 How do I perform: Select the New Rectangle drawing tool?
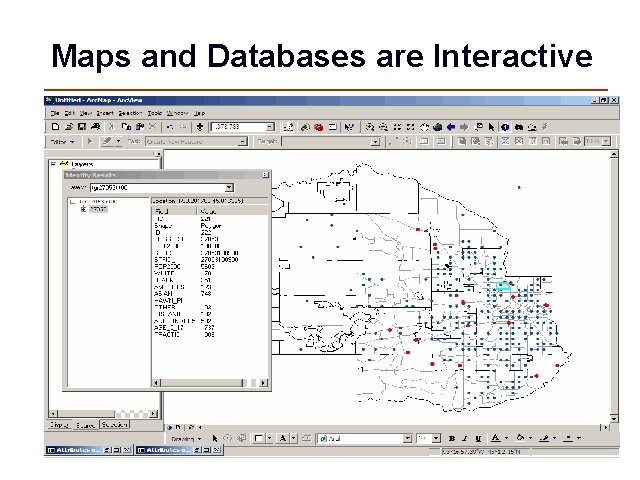pos(258,438)
